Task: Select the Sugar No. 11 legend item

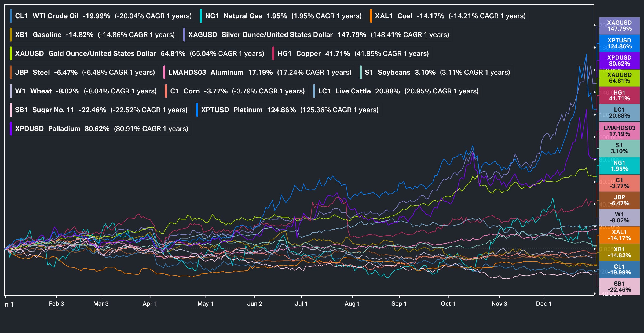Action: [x=53, y=110]
